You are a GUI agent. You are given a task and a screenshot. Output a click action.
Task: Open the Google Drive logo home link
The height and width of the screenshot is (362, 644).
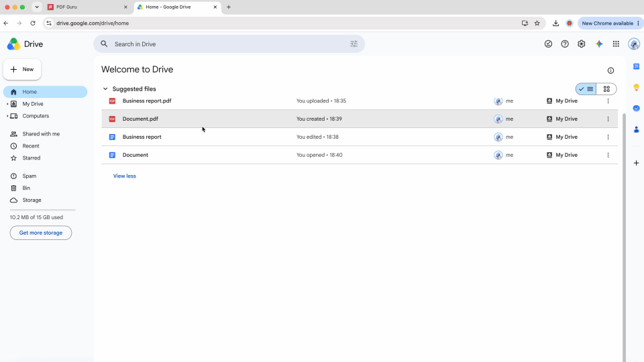[x=25, y=44]
